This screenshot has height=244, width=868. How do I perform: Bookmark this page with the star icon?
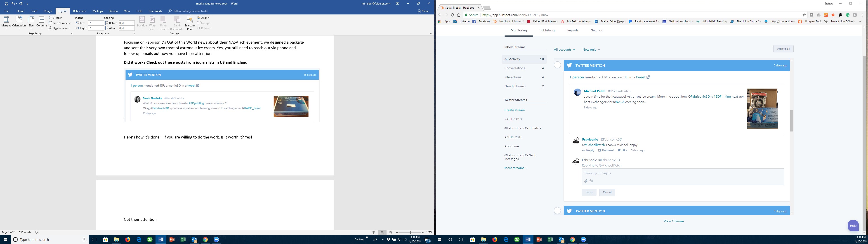804,15
